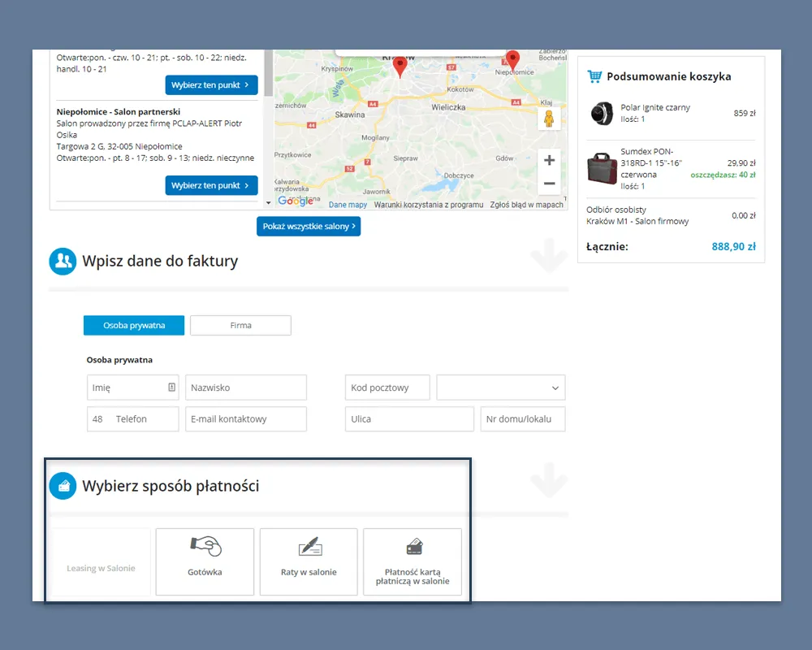Choose Płatność kartą płatniczą w salonie

coord(412,561)
